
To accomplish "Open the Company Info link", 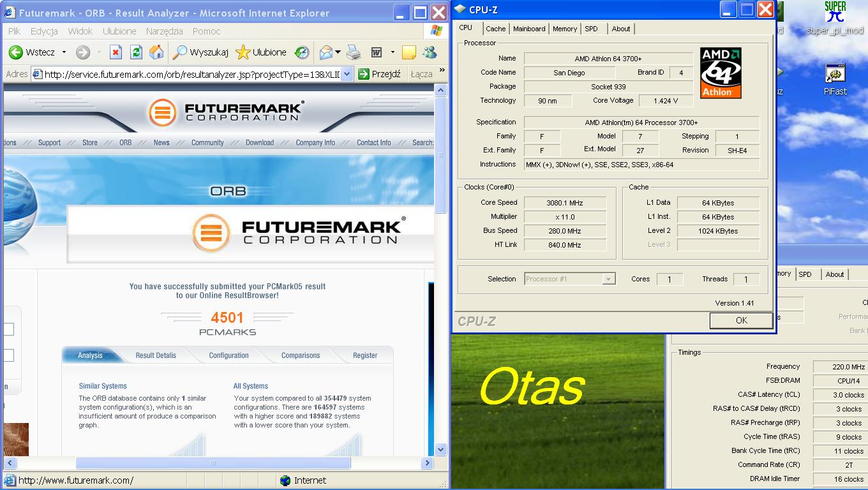I will [x=315, y=143].
